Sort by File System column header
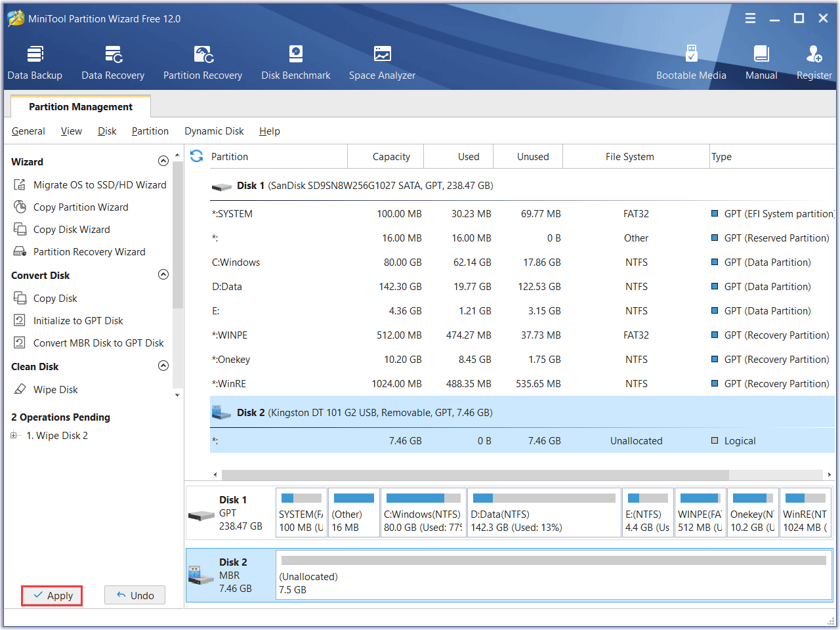Image resolution: width=840 pixels, height=630 pixels. 636,157
